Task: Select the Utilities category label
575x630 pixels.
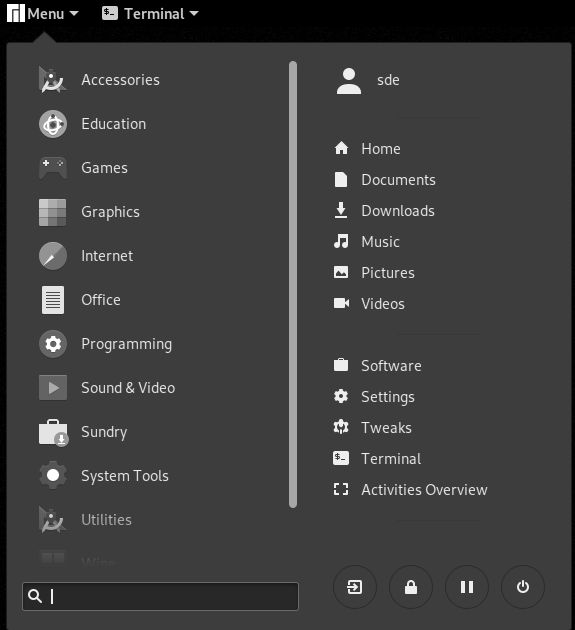Action: tap(106, 520)
